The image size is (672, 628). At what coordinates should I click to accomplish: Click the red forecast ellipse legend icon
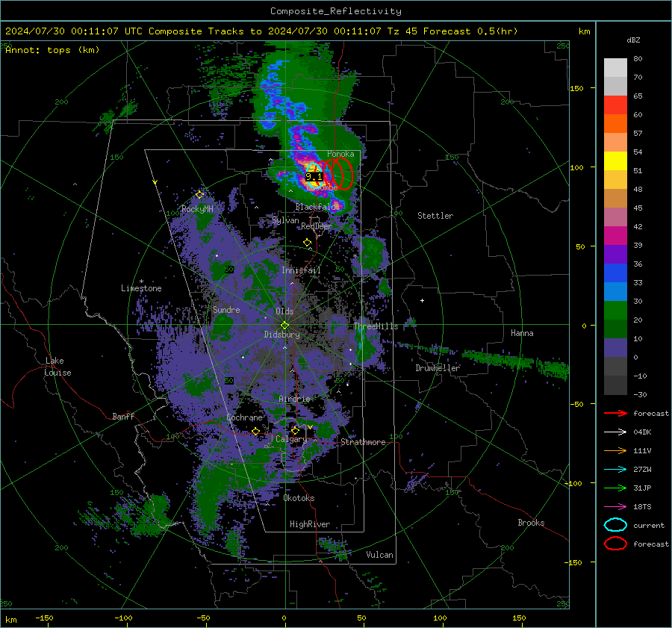[615, 544]
